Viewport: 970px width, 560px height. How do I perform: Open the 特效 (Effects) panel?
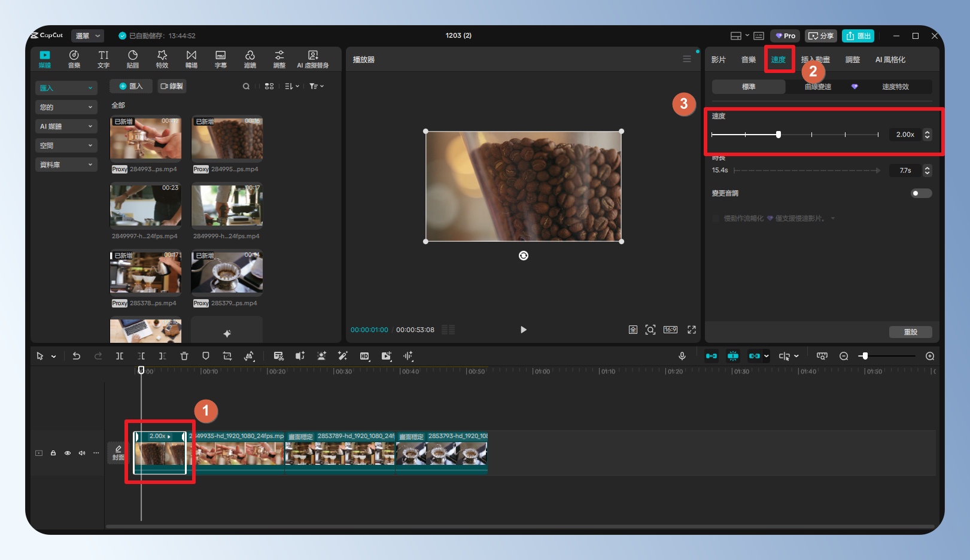coord(162,59)
